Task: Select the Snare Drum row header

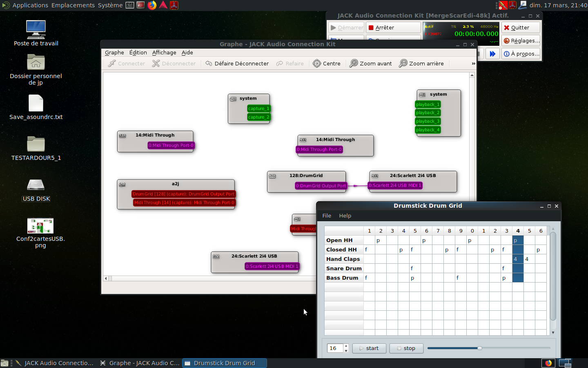Action: (344, 268)
